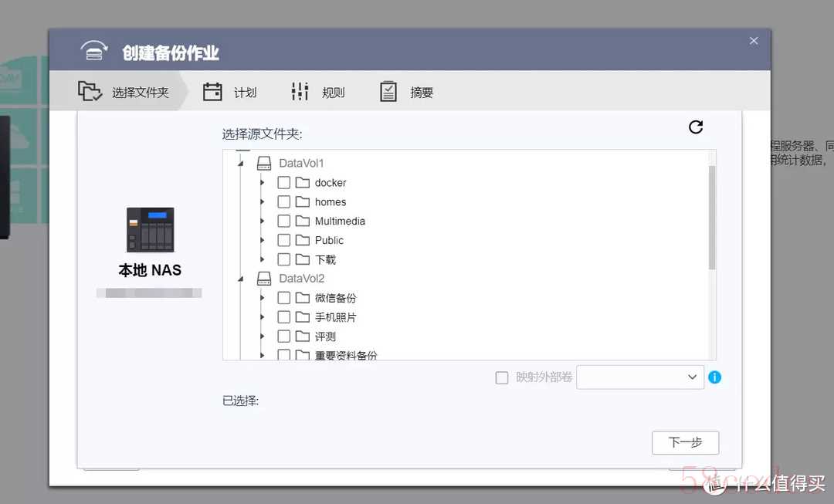Close the 创建备份作业 dialog
The height and width of the screenshot is (504, 834).
(x=754, y=41)
